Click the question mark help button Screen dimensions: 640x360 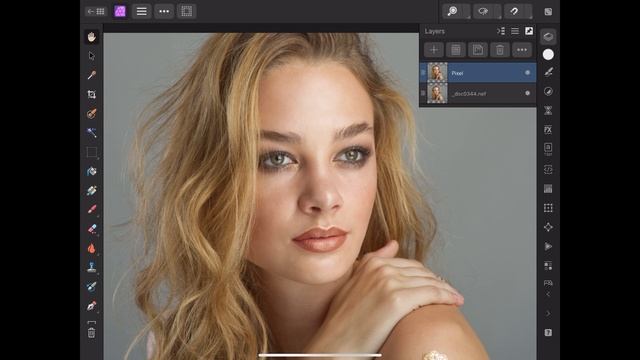[x=548, y=333]
